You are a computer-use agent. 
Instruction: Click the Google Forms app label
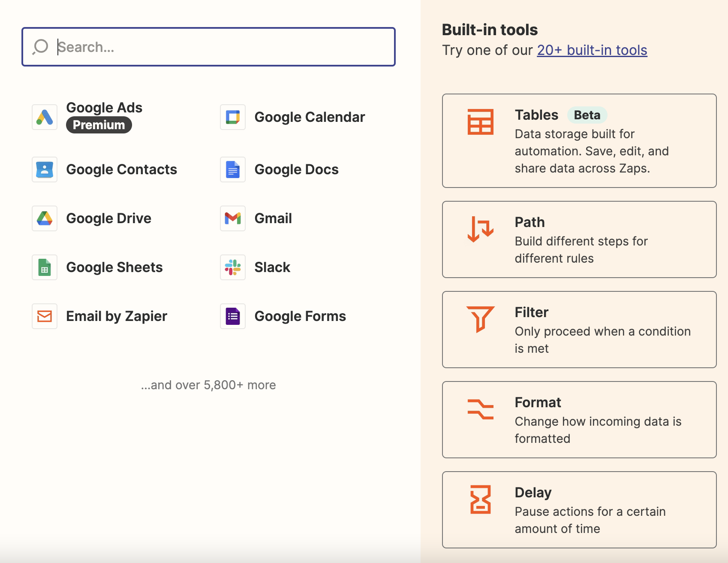pyautogui.click(x=300, y=316)
